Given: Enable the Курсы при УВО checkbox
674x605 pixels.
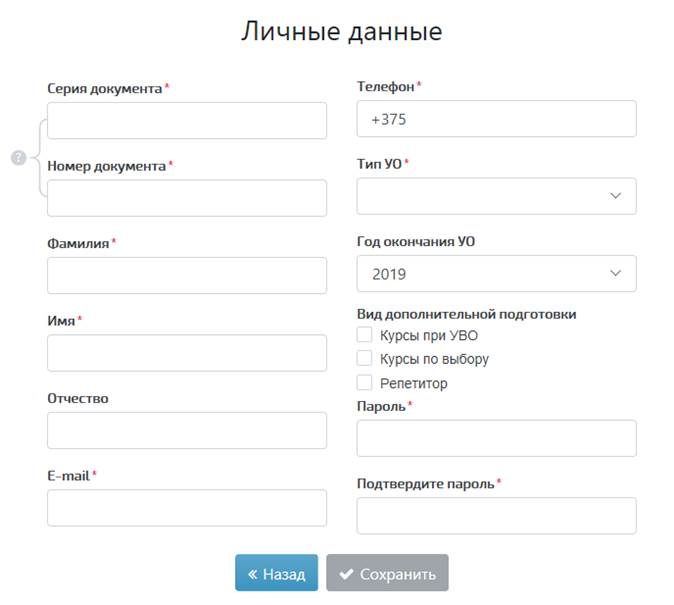Looking at the screenshot, I should point(364,335).
